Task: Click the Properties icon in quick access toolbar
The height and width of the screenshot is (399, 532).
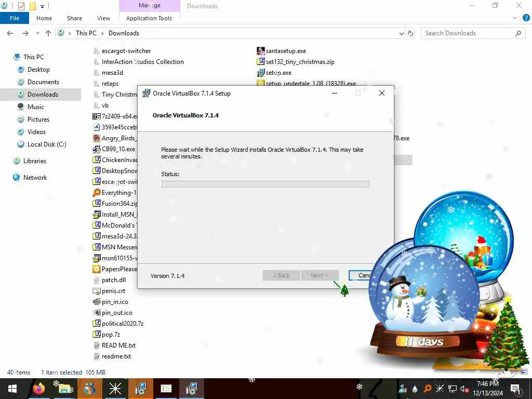Action: (x=21, y=6)
